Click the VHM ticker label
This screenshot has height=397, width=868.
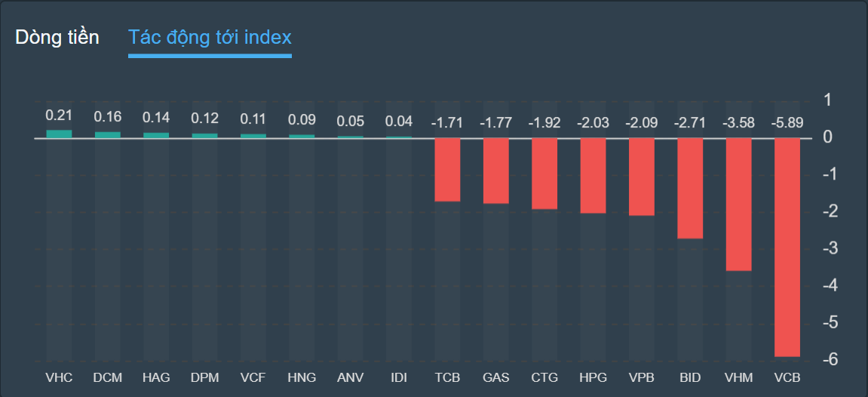click(738, 377)
